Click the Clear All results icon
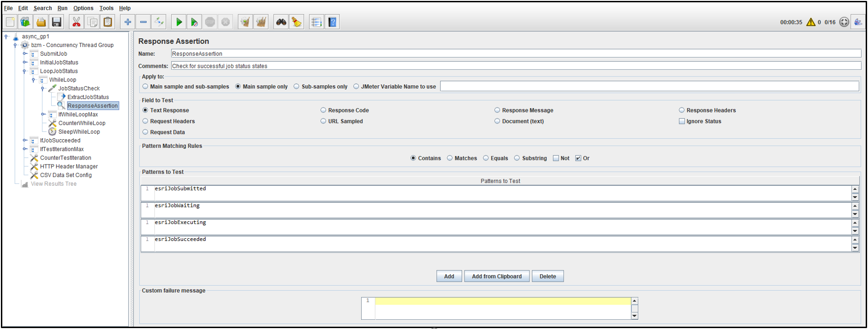868x329 pixels. pyautogui.click(x=261, y=22)
